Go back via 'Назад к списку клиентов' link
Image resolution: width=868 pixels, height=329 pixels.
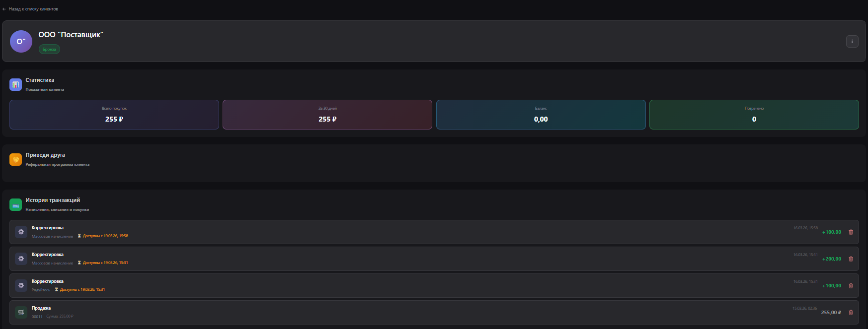[x=33, y=9]
